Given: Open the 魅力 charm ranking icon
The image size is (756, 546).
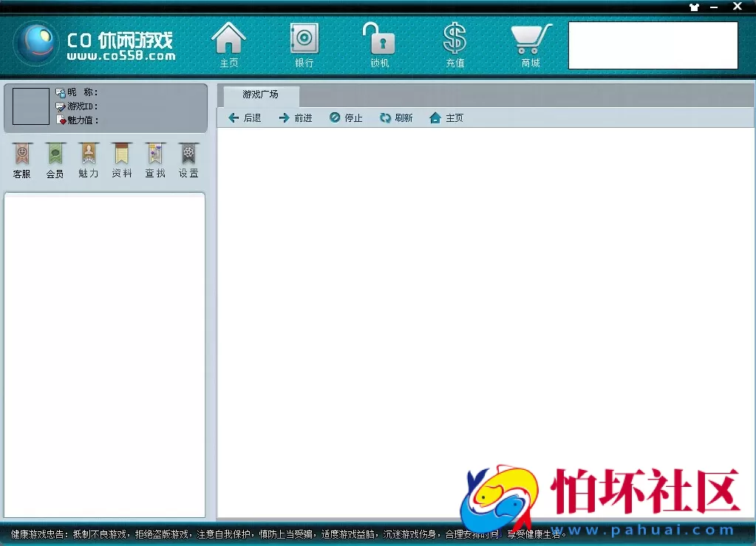Looking at the screenshot, I should 88,160.
